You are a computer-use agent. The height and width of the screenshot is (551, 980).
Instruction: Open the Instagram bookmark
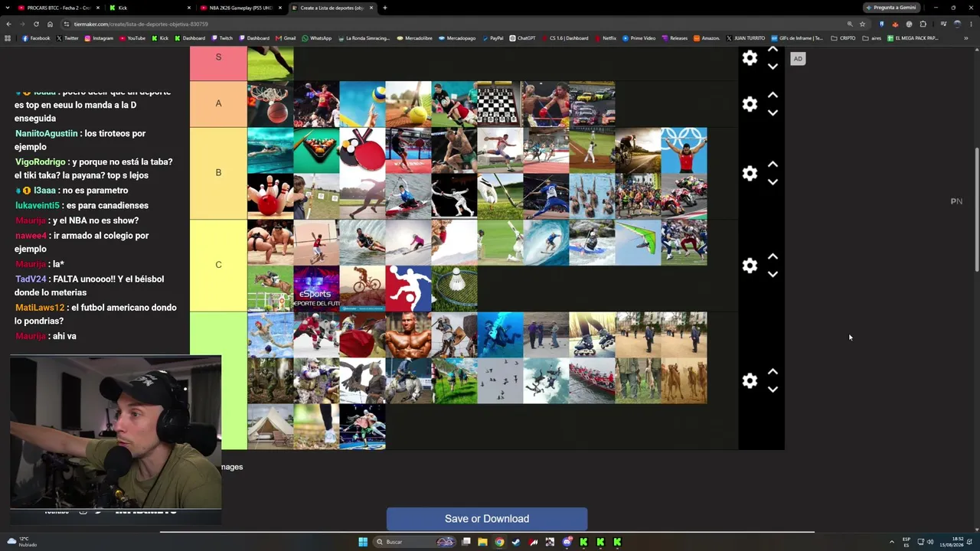click(99, 37)
